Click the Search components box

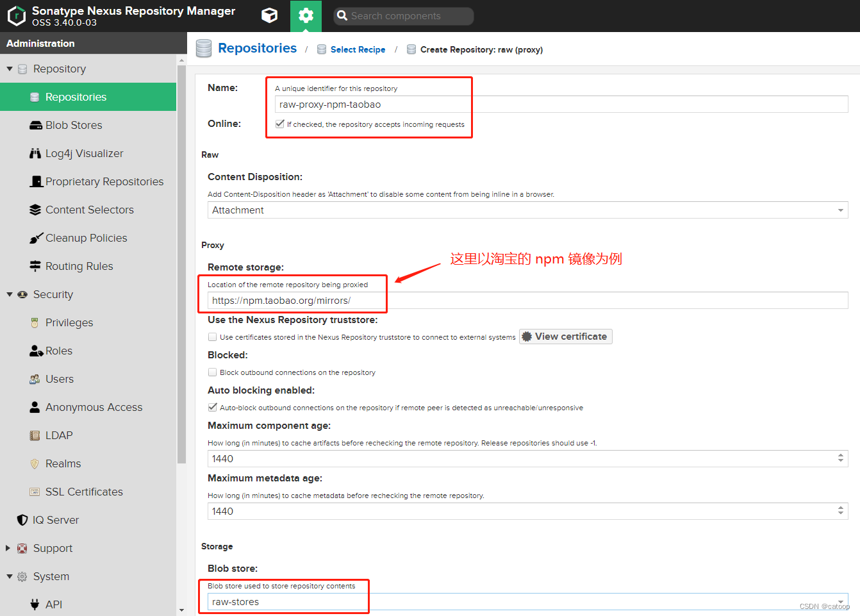(404, 16)
